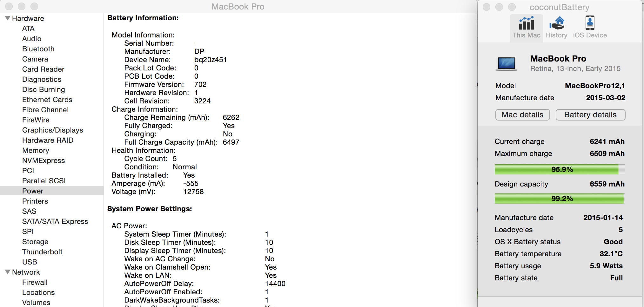Open the History tab in coconutBattery
This screenshot has width=644, height=307.
pos(556,28)
